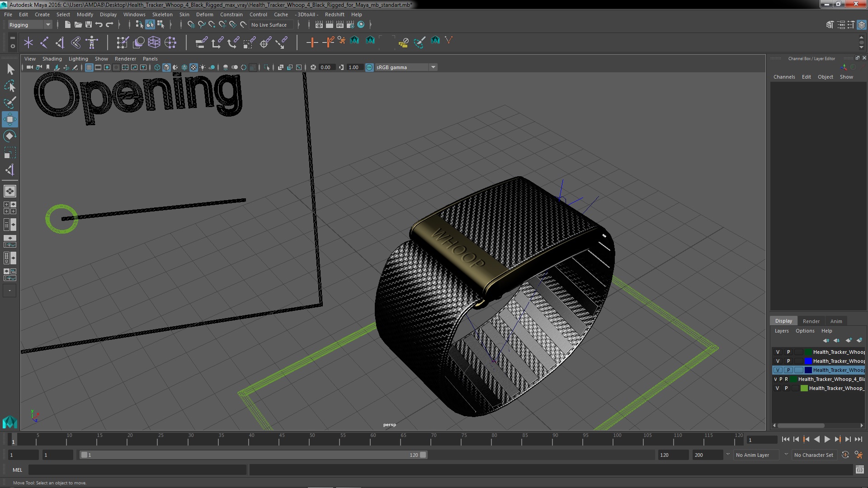Select the Rotate tool in left toolbox
The image size is (868, 488).
10,136
